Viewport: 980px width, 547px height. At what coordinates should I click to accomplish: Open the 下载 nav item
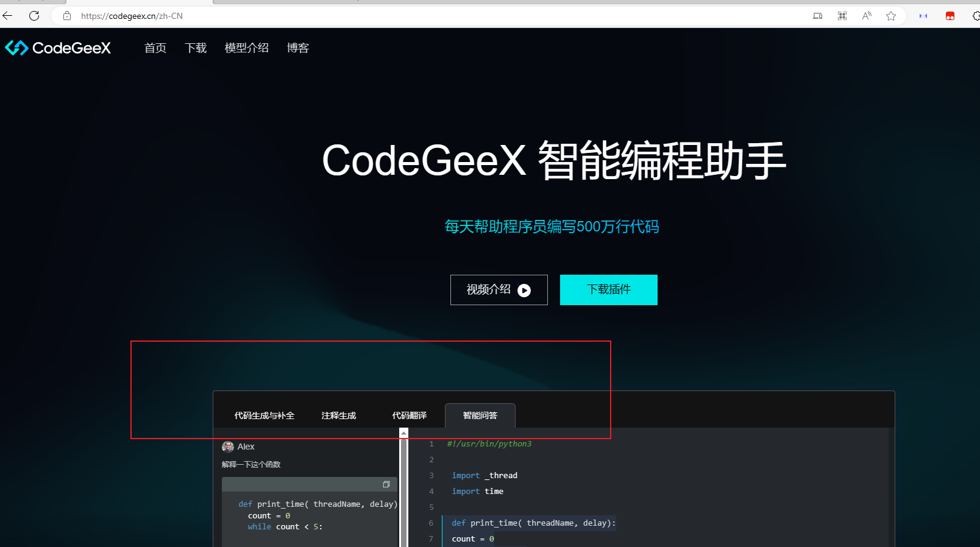click(196, 48)
